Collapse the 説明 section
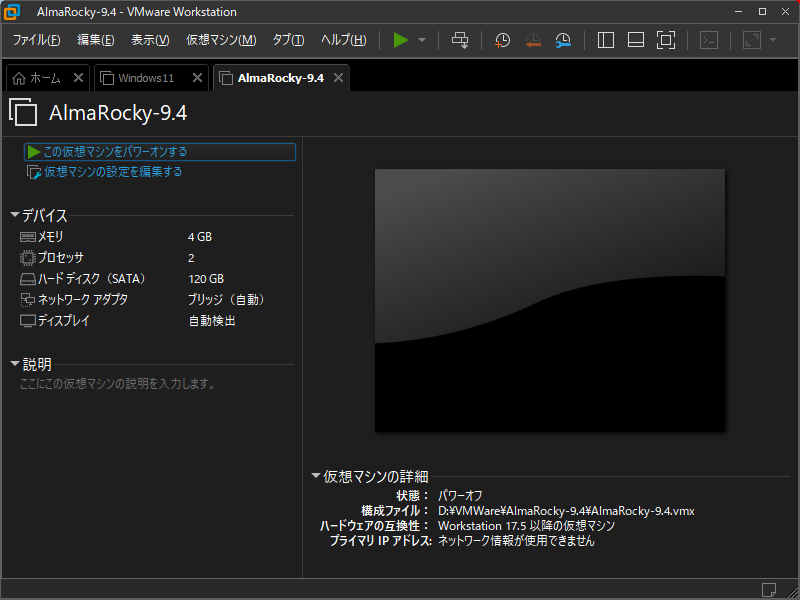Screen dimensions: 800x600 (x=15, y=364)
